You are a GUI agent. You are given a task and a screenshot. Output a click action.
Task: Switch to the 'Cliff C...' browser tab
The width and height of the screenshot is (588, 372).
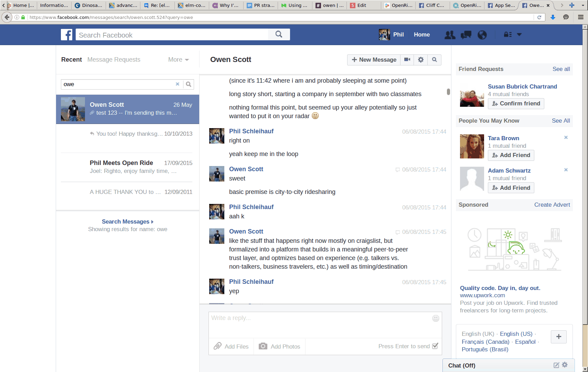[x=432, y=5]
